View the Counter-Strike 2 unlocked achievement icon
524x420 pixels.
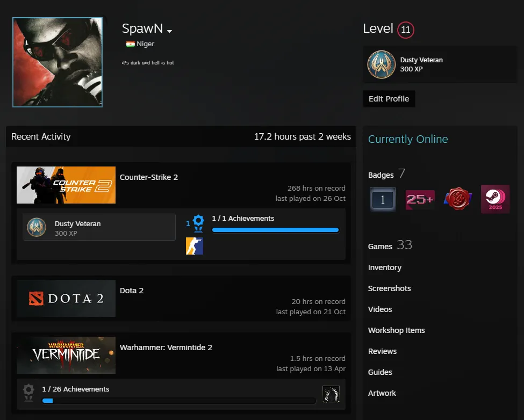coord(195,246)
